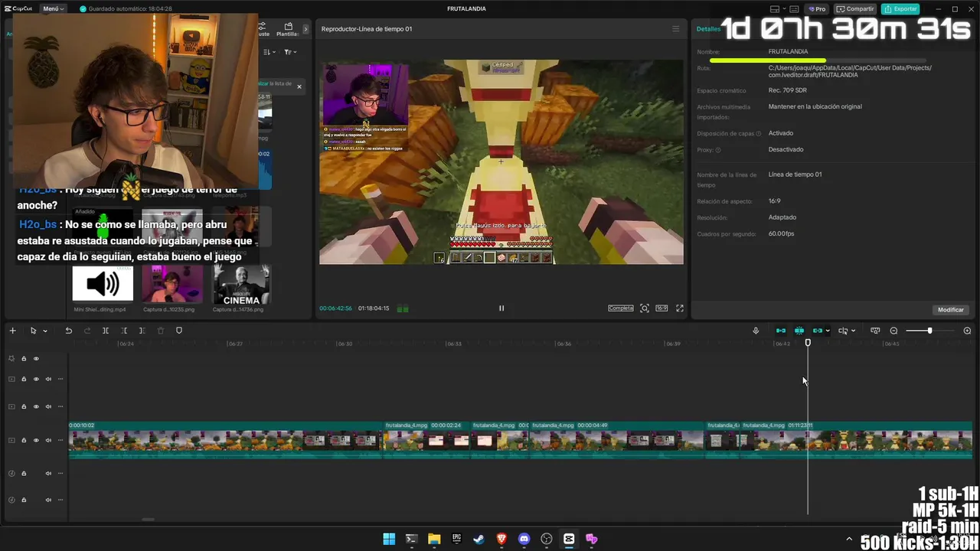The height and width of the screenshot is (551, 980).
Task: Click the preview zoom focus icon
Action: pyautogui.click(x=645, y=308)
